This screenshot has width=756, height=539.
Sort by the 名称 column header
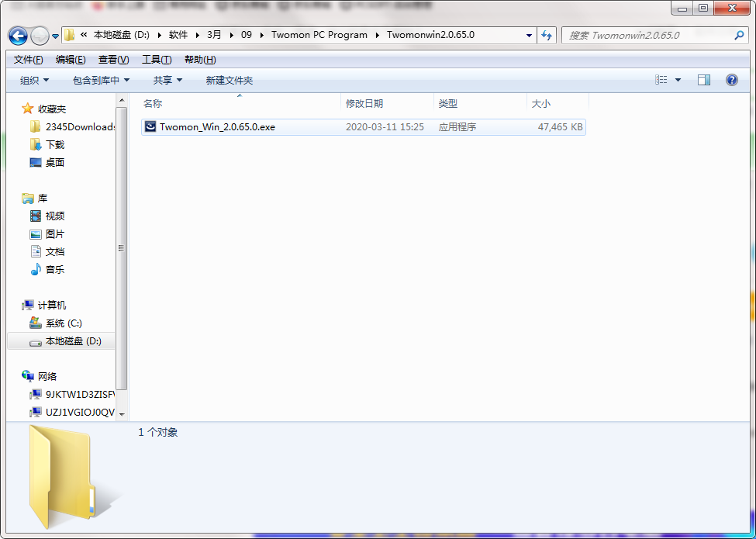point(240,104)
